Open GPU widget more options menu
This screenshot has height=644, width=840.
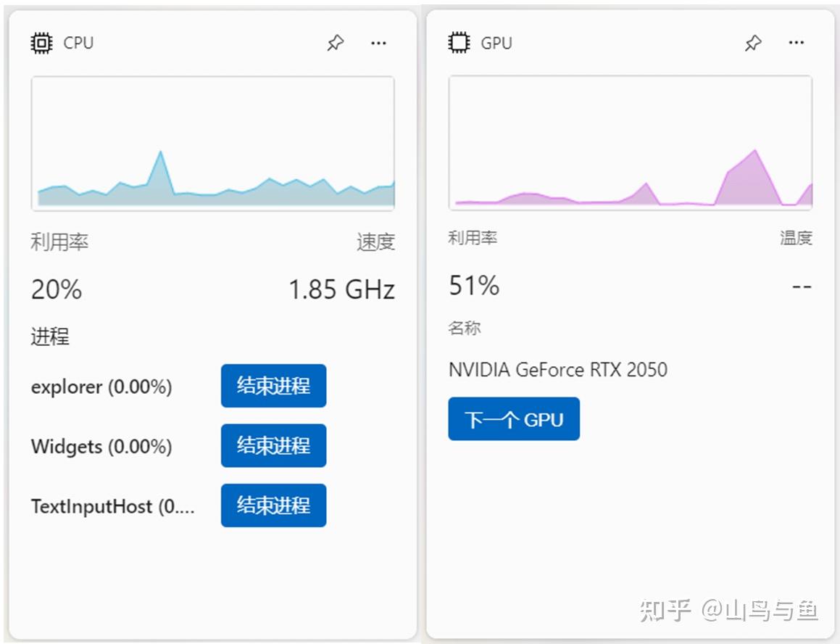coord(796,42)
